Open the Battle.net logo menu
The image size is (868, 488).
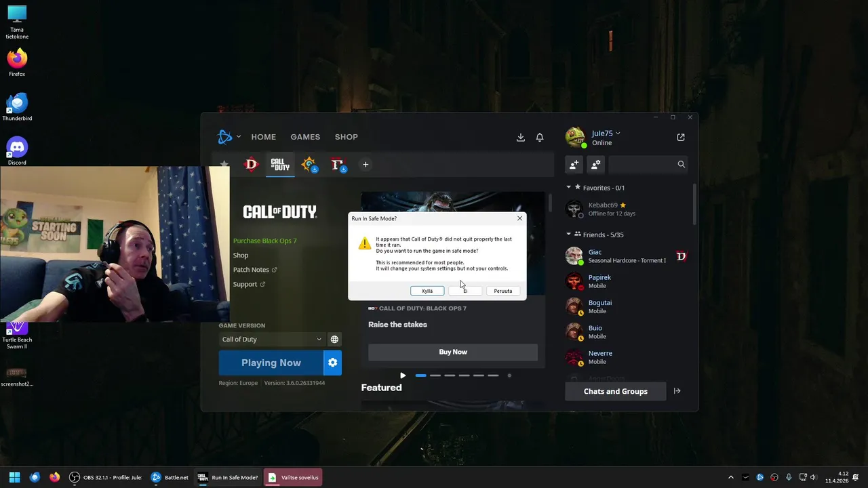[x=224, y=137]
